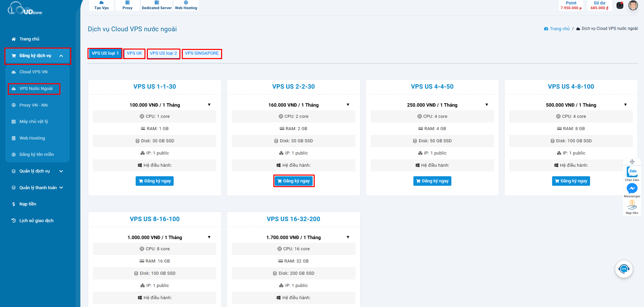Open Lịch sử giao dịch in sidebar
This screenshot has height=307, width=644.
36,221
